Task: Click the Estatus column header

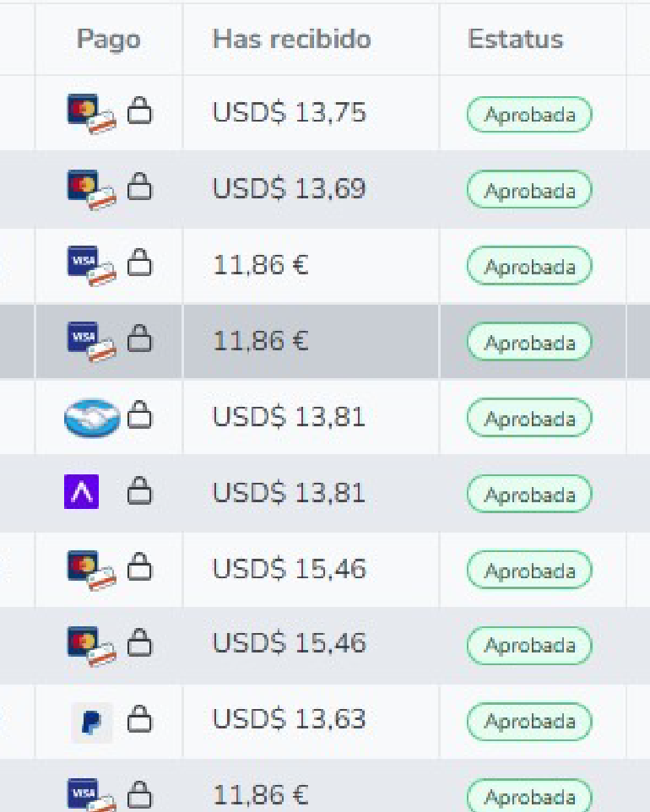Action: click(515, 39)
